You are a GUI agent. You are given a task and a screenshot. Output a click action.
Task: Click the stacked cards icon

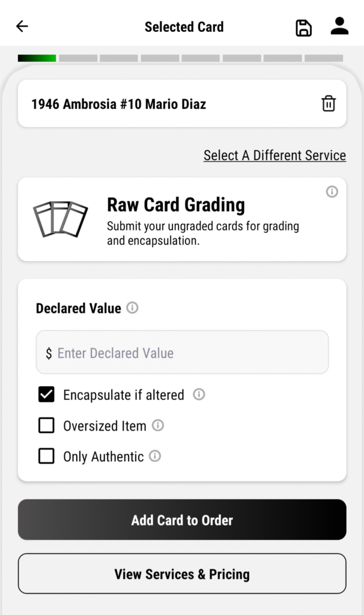(x=60, y=219)
